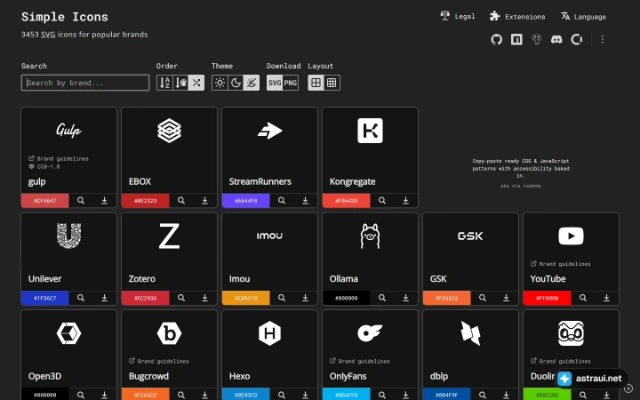This screenshot has width=640, height=400.
Task: View details of the StreamRunners icon
Action: 282,200
